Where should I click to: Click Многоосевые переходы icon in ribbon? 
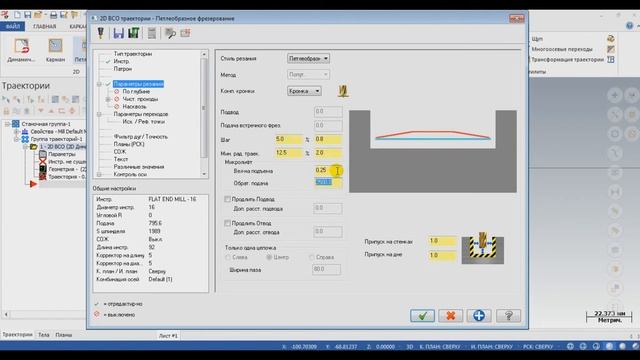click(x=611, y=49)
